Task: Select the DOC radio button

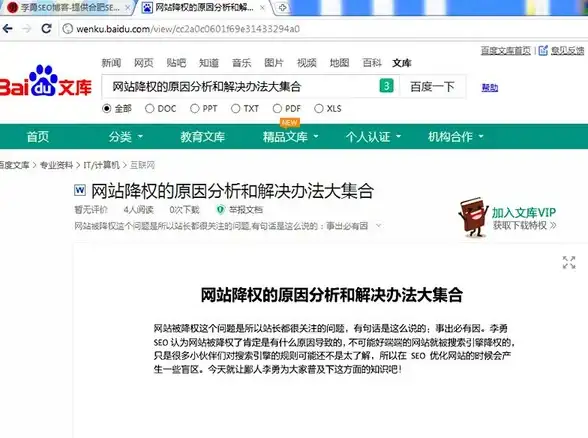Action: click(149, 109)
